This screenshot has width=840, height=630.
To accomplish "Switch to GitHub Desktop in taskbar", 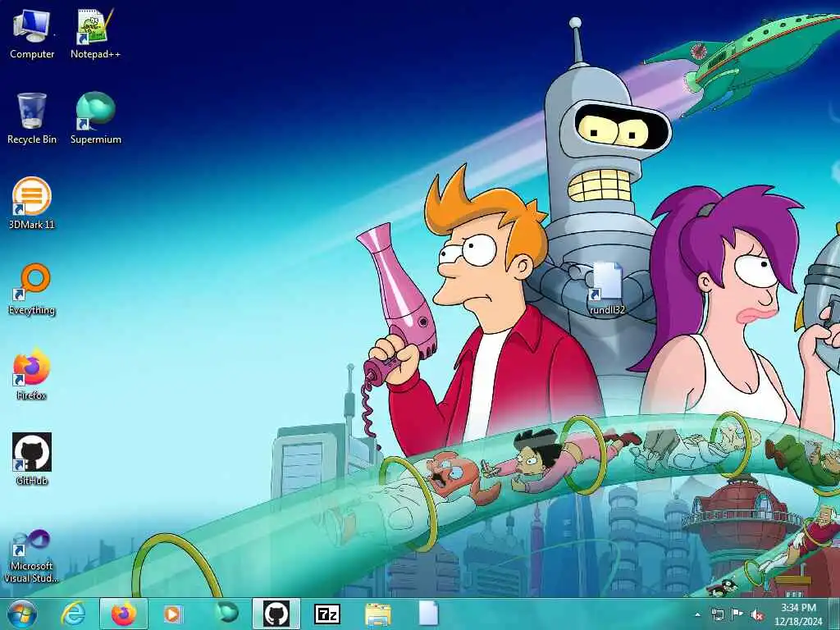I will click(x=276, y=614).
